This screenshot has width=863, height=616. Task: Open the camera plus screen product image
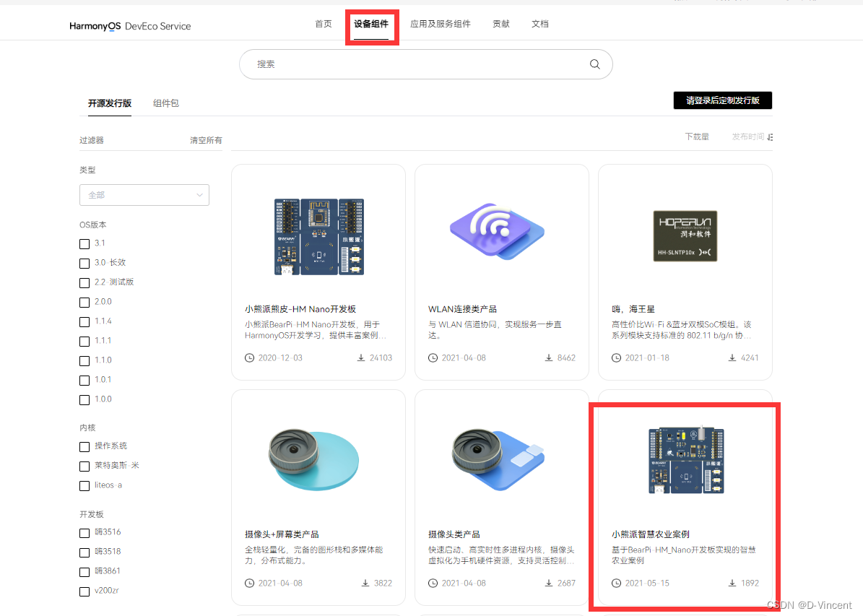(x=313, y=460)
